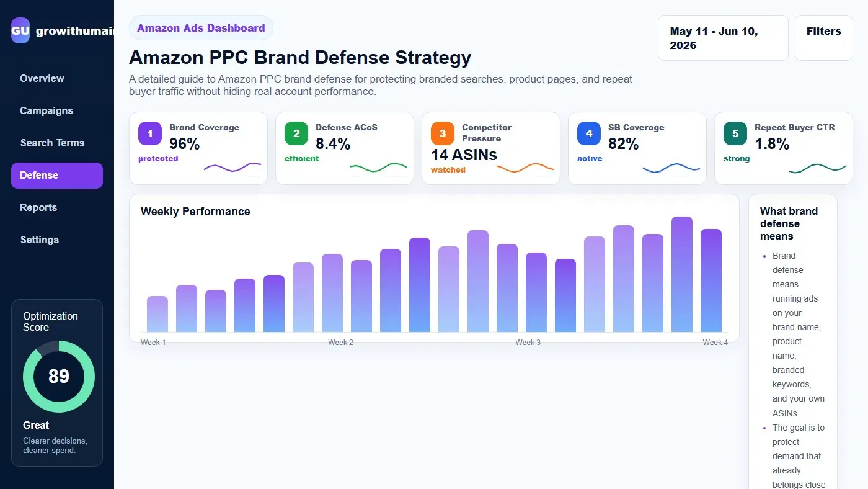Click the 14 ASINs value
Viewport: 868px width, 489px height.
pos(464,155)
